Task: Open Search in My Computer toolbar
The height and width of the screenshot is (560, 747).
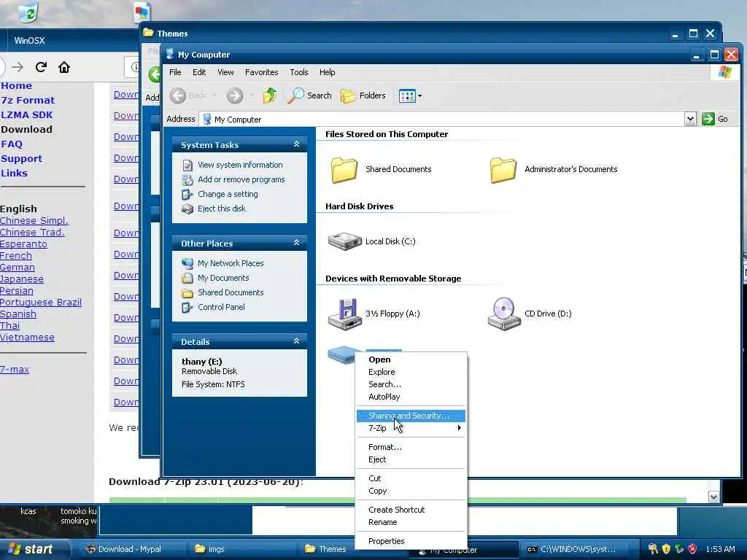Action: pos(309,96)
